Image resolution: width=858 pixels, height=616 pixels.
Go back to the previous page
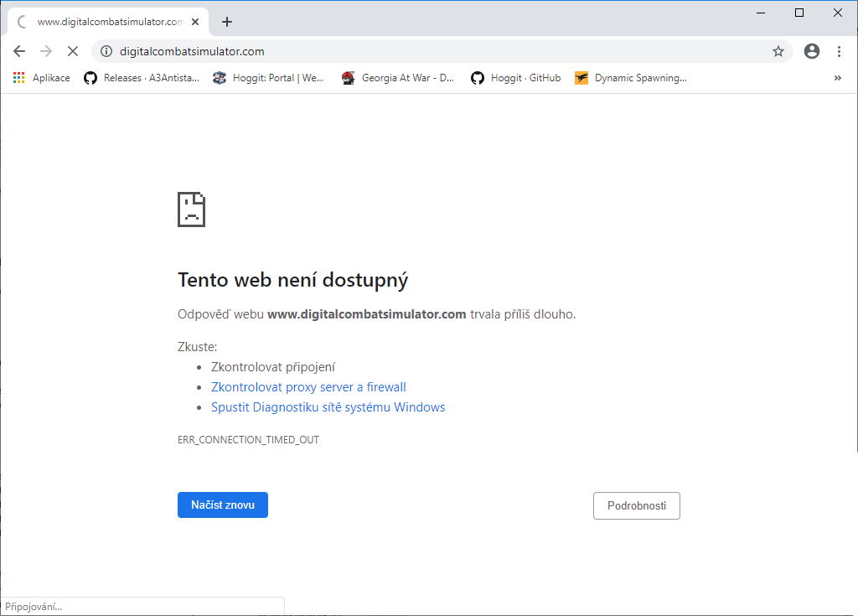pyautogui.click(x=19, y=51)
